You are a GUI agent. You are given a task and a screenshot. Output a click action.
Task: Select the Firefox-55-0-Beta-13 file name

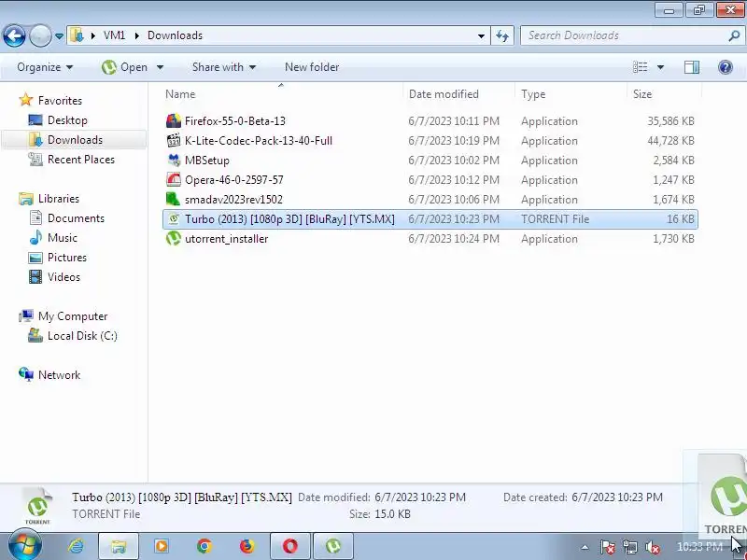(235, 121)
